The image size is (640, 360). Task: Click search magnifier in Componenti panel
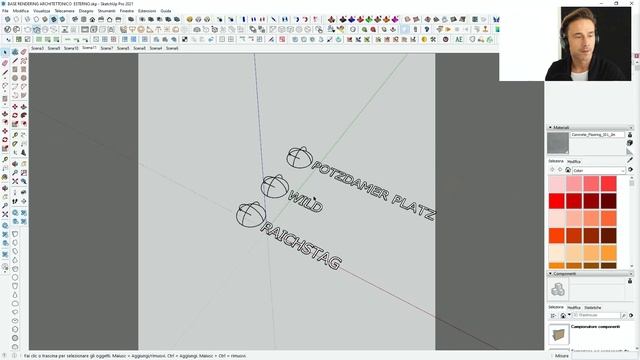[x=623, y=316]
